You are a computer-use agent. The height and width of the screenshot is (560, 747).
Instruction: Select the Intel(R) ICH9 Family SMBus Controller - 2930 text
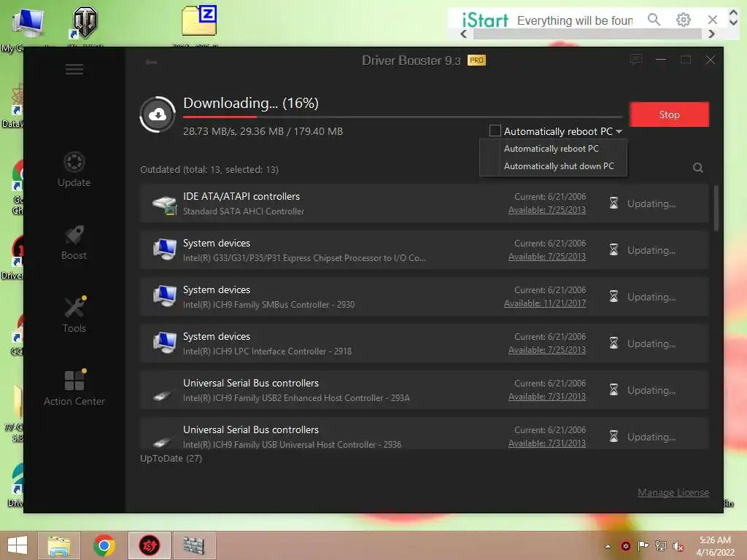pyautogui.click(x=268, y=305)
